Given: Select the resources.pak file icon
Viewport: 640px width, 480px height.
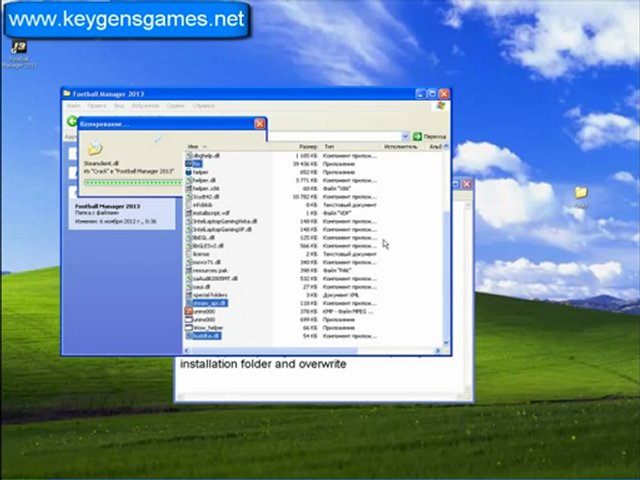Looking at the screenshot, I should 189,270.
